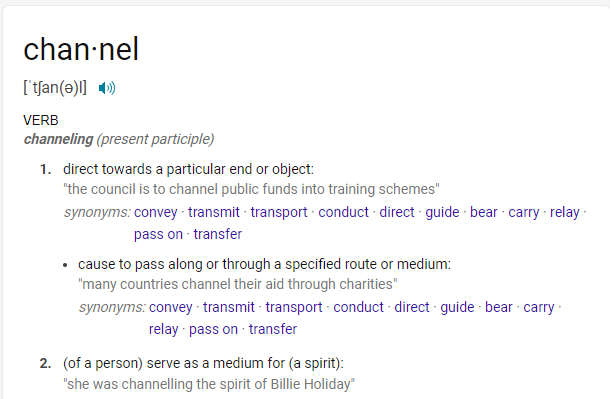Open synonym 'convey' in first definition
The image size is (610, 399).
(x=156, y=212)
